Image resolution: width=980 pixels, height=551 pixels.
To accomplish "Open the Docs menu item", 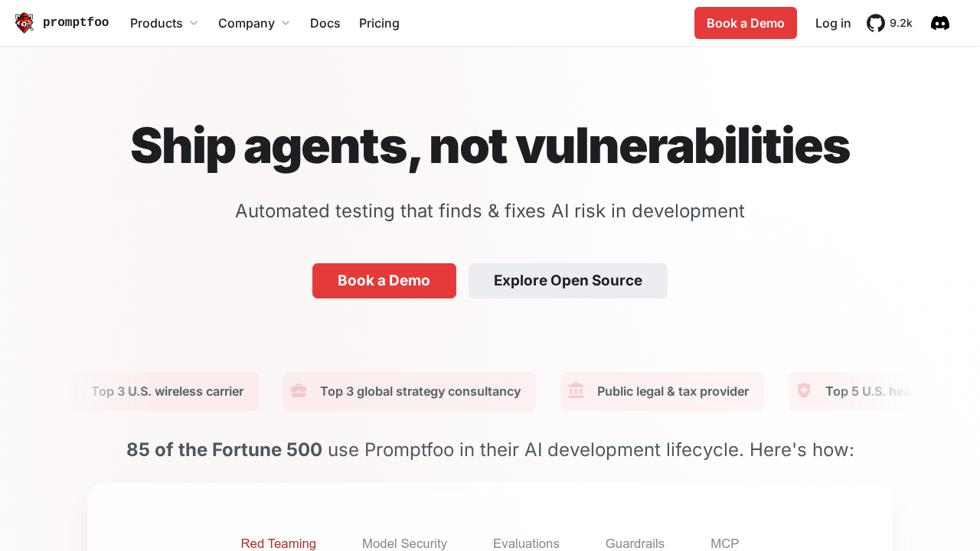I will point(325,23).
